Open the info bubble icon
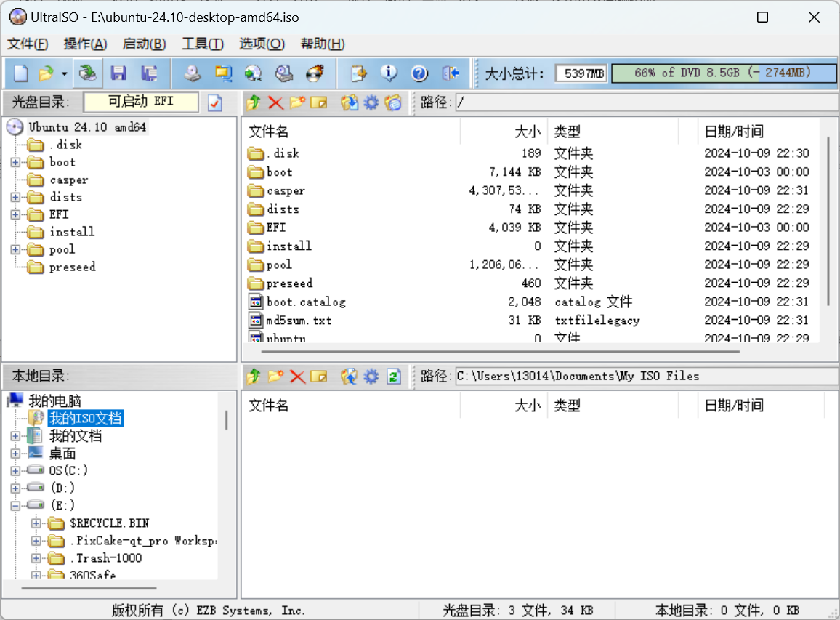Screen dimensions: 840x620 pyautogui.click(x=389, y=73)
